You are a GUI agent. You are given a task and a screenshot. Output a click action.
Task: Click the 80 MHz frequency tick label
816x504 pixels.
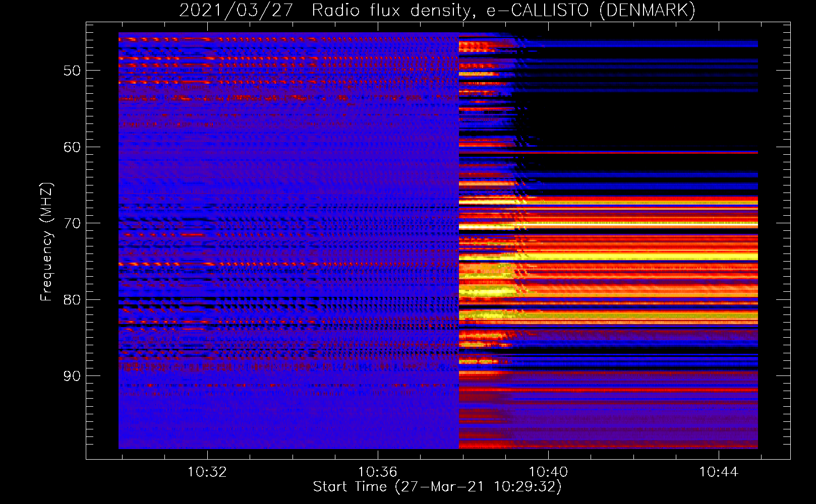[x=72, y=300]
